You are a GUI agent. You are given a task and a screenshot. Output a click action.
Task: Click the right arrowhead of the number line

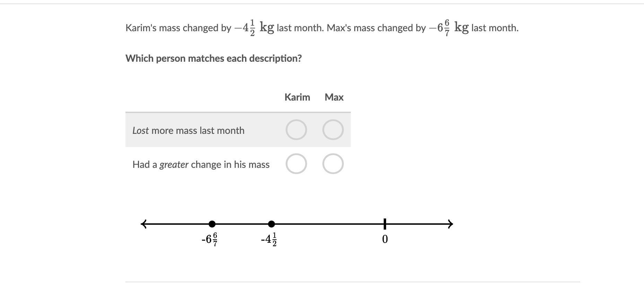coord(450,224)
